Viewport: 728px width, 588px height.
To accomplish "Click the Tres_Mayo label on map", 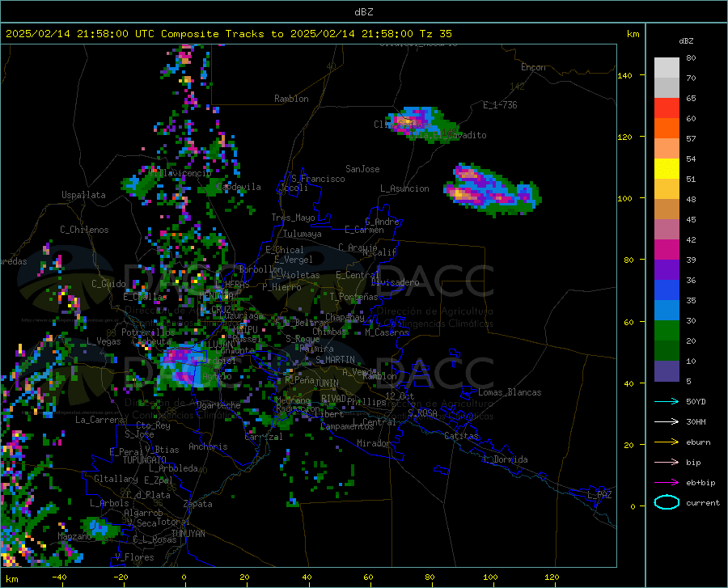I will point(293,218).
